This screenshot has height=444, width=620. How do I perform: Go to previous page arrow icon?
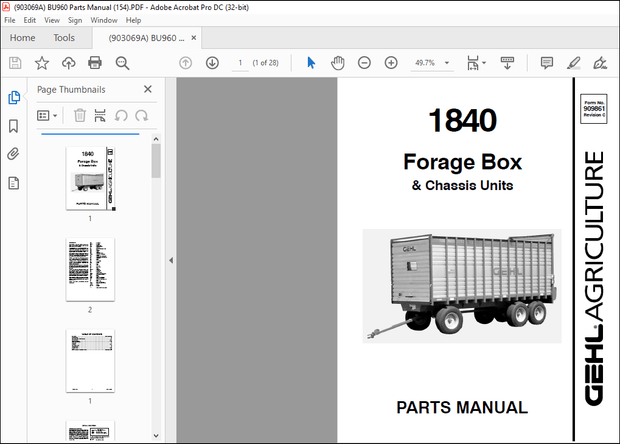pyautogui.click(x=185, y=63)
